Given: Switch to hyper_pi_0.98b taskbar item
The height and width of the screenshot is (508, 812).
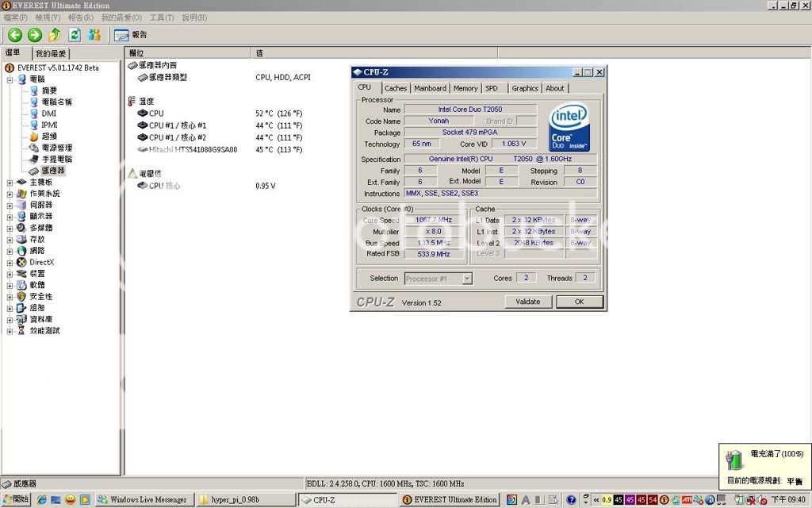Looking at the screenshot, I should pyautogui.click(x=246, y=500).
